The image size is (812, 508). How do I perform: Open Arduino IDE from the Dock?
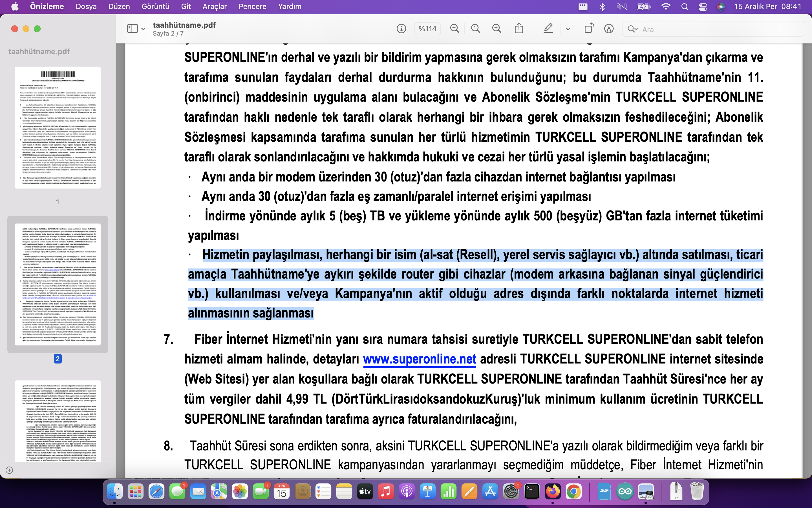coord(625,492)
